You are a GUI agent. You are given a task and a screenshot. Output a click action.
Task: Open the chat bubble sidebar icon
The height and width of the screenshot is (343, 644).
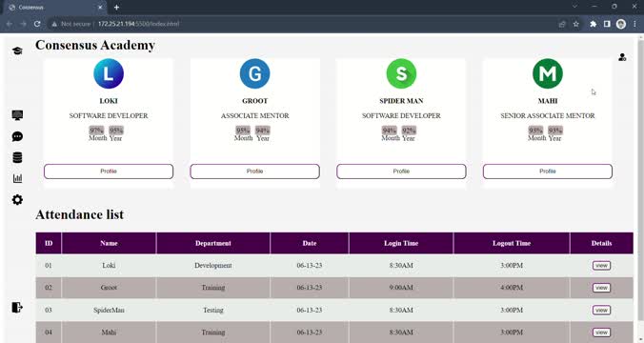tap(17, 136)
